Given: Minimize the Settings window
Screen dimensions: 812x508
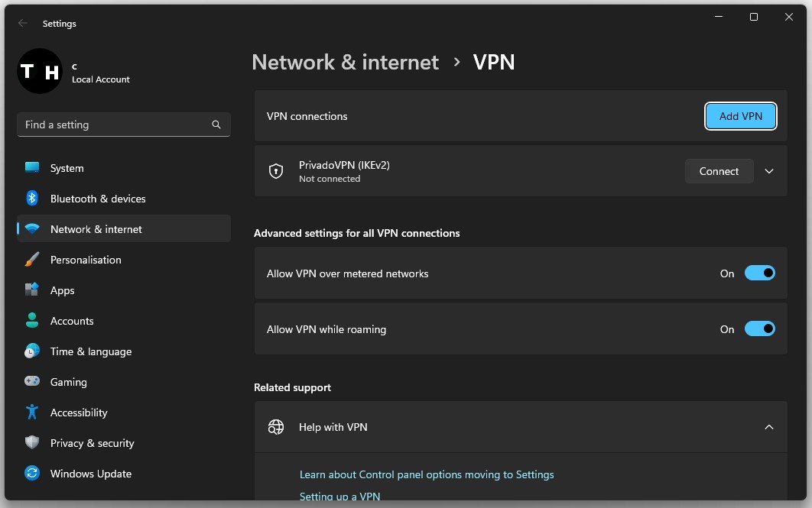Looking at the screenshot, I should pyautogui.click(x=718, y=17).
